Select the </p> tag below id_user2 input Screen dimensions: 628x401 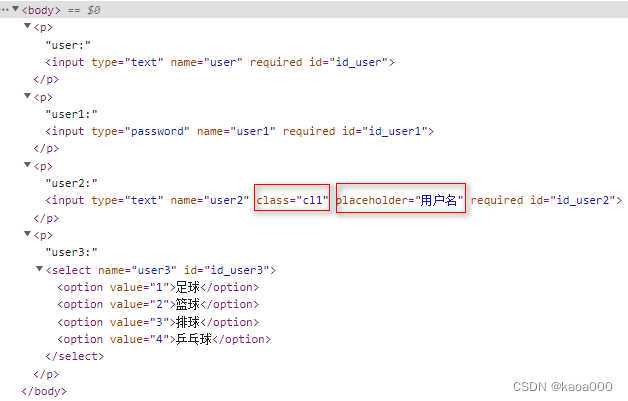(x=46, y=218)
